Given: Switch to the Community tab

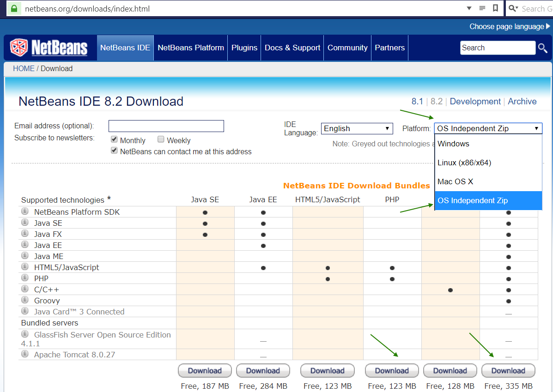Looking at the screenshot, I should pyautogui.click(x=347, y=48).
